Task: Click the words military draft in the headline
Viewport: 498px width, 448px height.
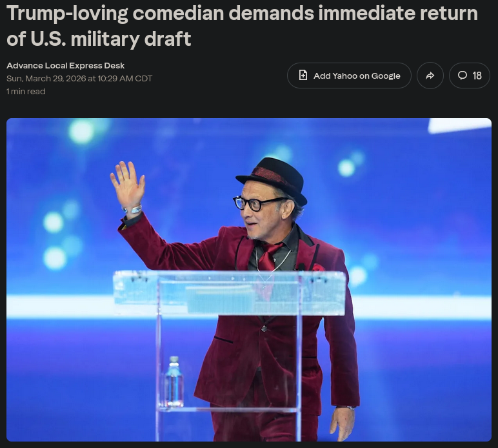Action: point(131,39)
